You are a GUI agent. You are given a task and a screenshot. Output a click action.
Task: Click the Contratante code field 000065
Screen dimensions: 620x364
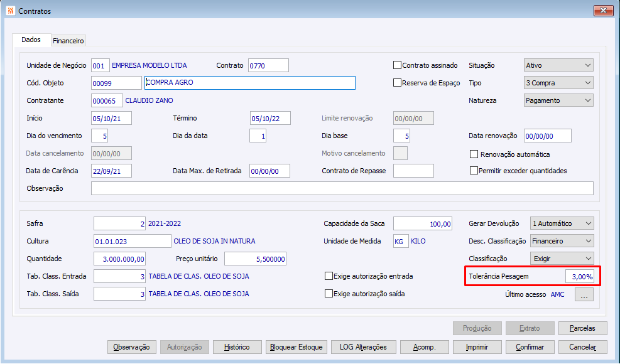(x=107, y=101)
